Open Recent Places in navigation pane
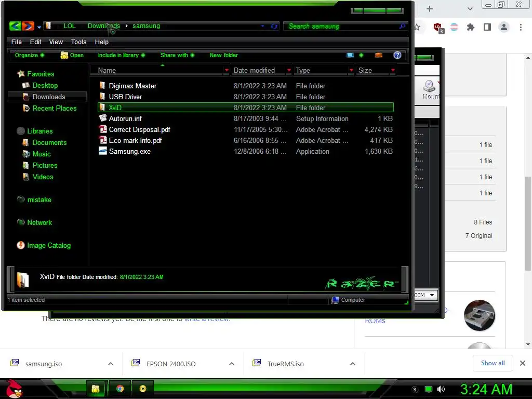This screenshot has width=532, height=399. (x=54, y=108)
